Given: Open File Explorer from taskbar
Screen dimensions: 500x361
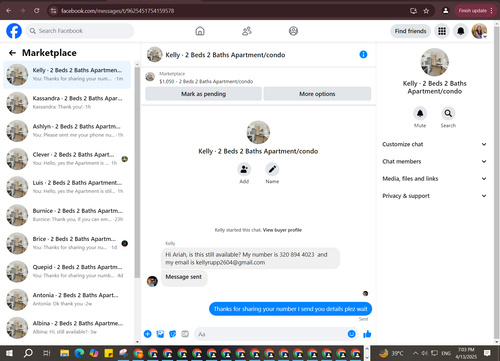Looking at the screenshot, I should [x=65, y=353].
